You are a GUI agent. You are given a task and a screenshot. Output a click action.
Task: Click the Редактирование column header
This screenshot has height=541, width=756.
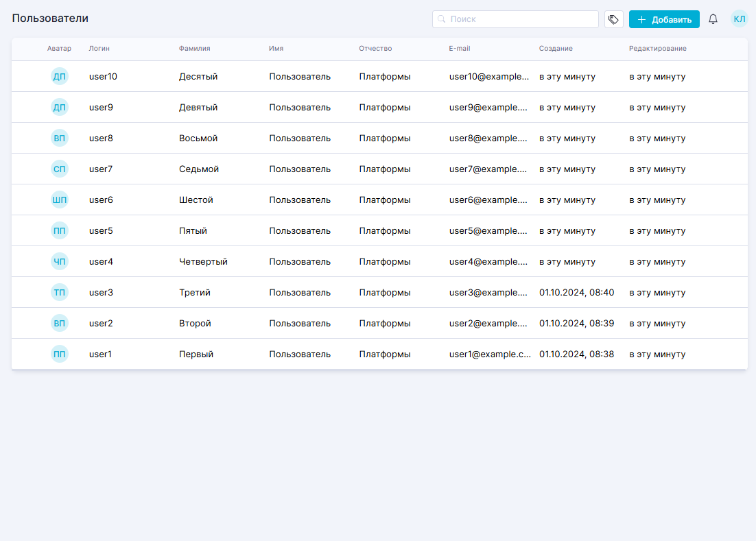click(657, 49)
